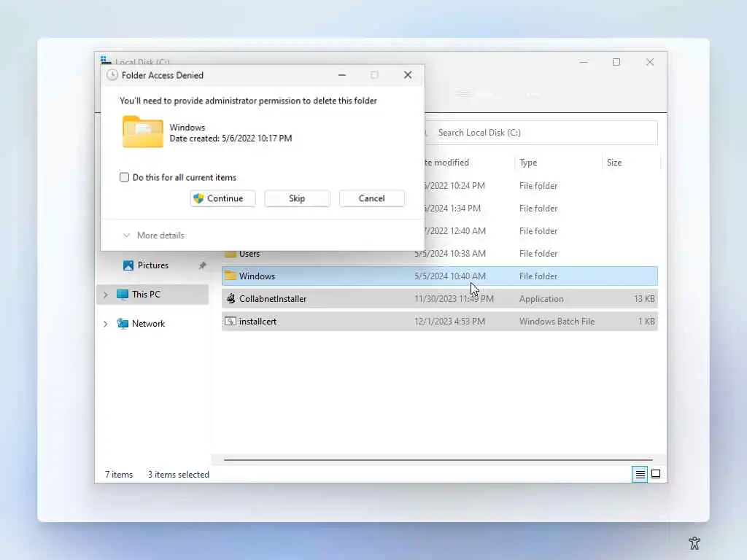This screenshot has width=747, height=560.
Task: Click date '5/5/2024 10:38 AM'
Action: click(x=450, y=254)
